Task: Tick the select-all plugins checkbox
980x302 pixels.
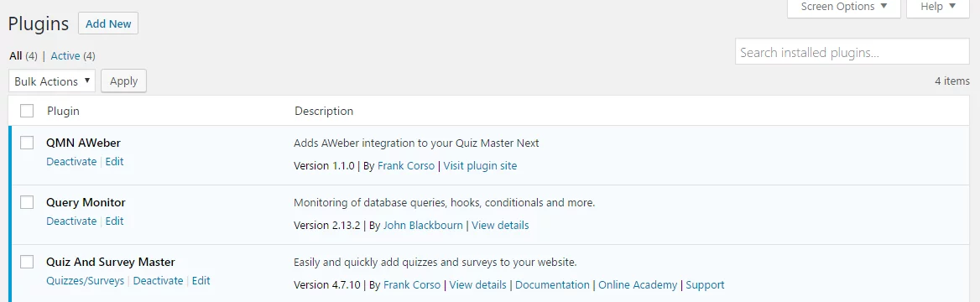Action: tap(27, 111)
